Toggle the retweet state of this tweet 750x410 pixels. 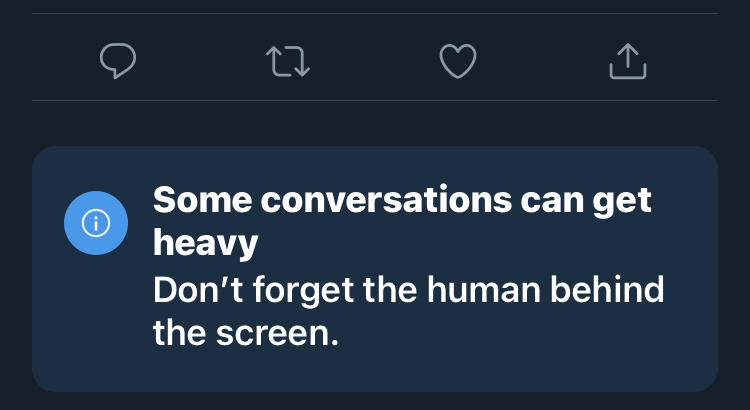coord(288,61)
